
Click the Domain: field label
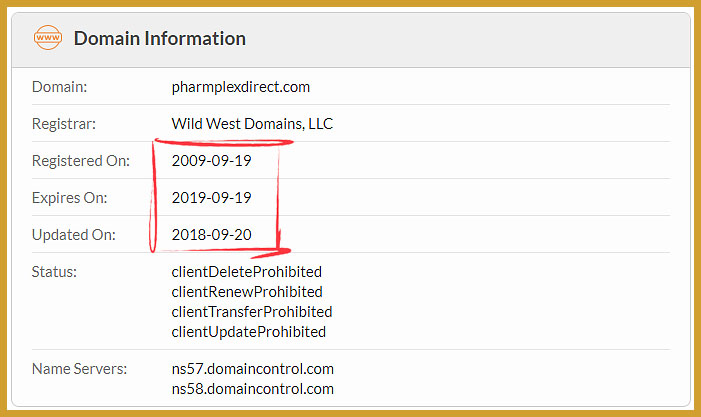[60, 87]
